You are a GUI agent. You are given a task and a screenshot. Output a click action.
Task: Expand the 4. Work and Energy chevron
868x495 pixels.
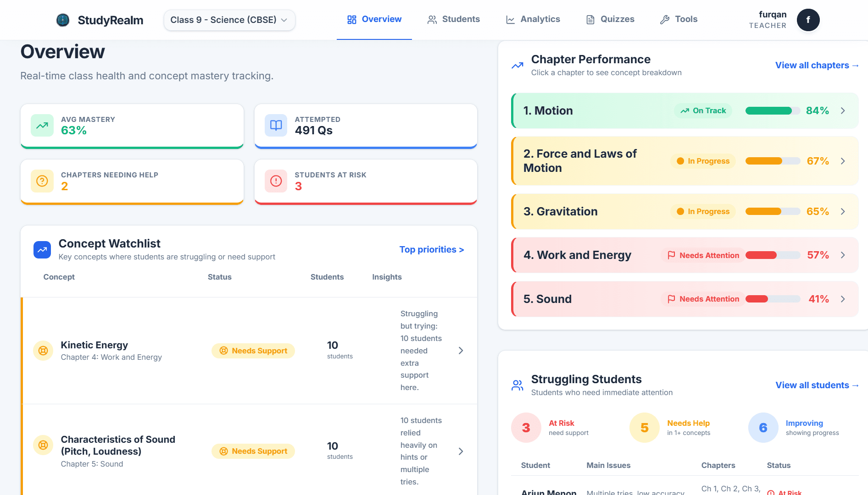843,255
